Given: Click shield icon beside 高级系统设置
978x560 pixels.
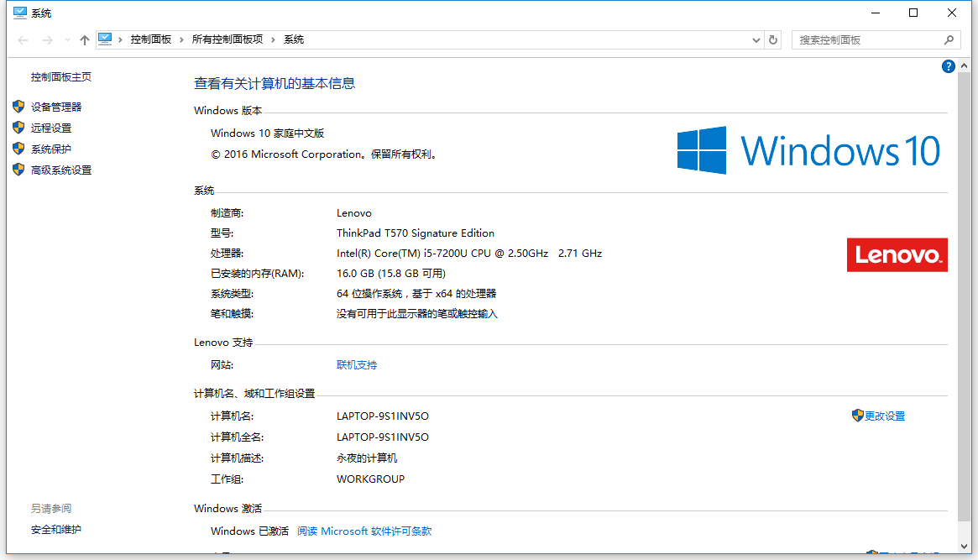Looking at the screenshot, I should 18,170.
